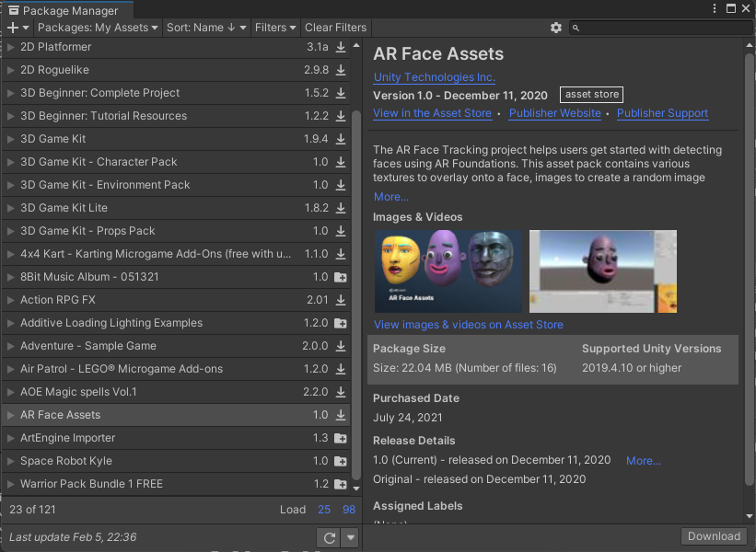Screen dimensions: 756x552
Task: Click download icon for Action RPG FX
Action: [341, 300]
